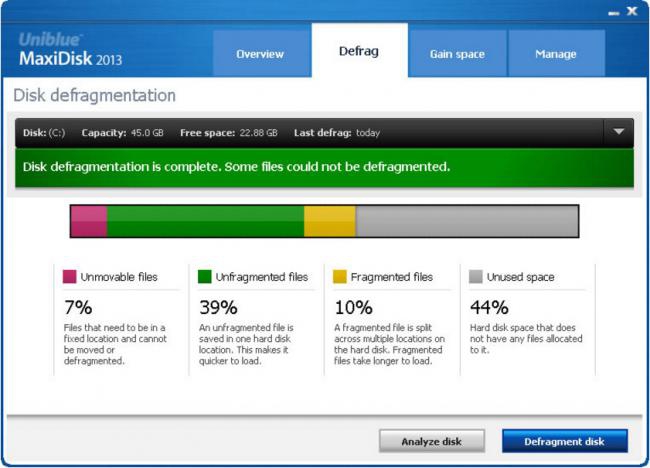
Task: Click the 7% unmovable files value
Action: tap(78, 307)
